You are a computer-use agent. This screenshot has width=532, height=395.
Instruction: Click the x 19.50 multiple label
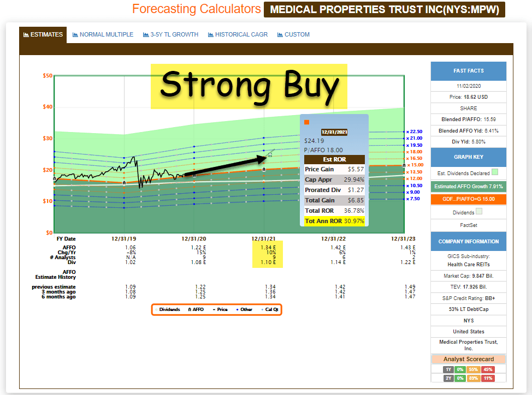[414, 145]
